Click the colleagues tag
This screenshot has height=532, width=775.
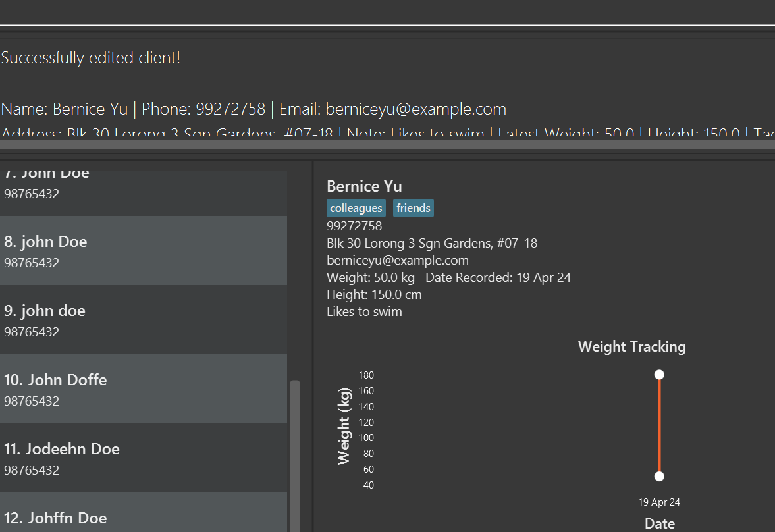pyautogui.click(x=356, y=208)
